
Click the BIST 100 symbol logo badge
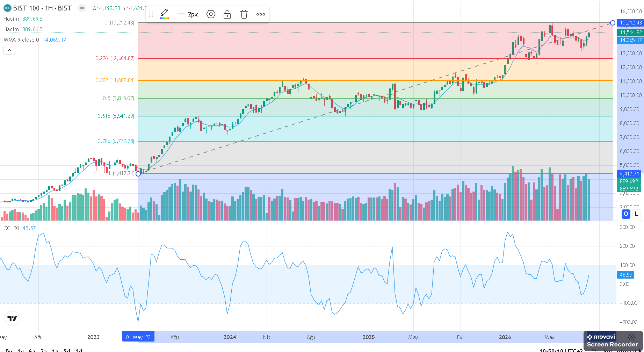tap(7, 8)
